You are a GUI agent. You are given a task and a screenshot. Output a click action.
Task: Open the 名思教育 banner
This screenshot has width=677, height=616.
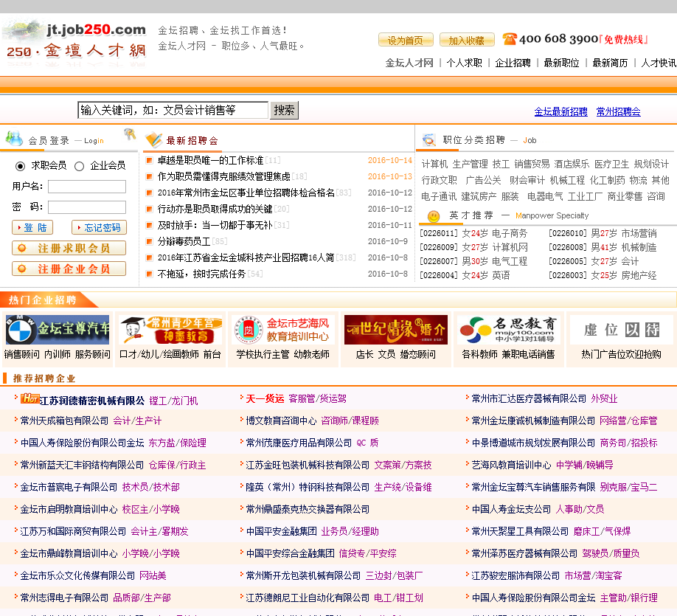click(509, 330)
